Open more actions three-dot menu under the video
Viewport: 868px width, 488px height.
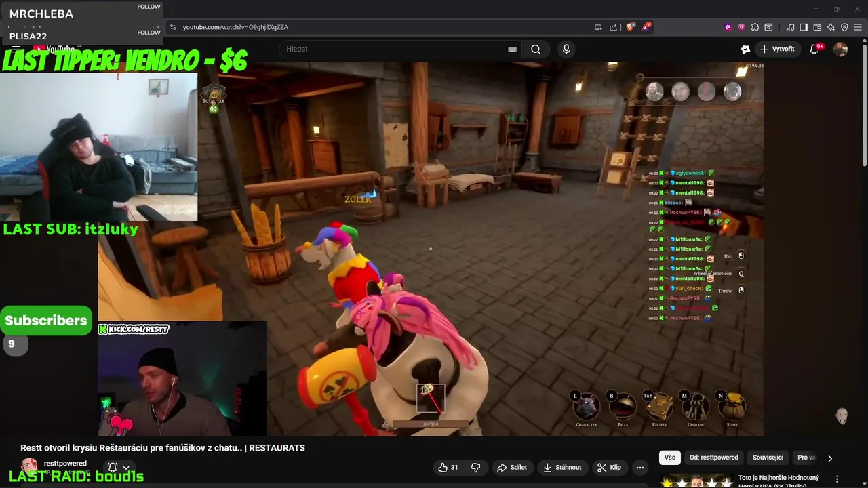pyautogui.click(x=639, y=467)
